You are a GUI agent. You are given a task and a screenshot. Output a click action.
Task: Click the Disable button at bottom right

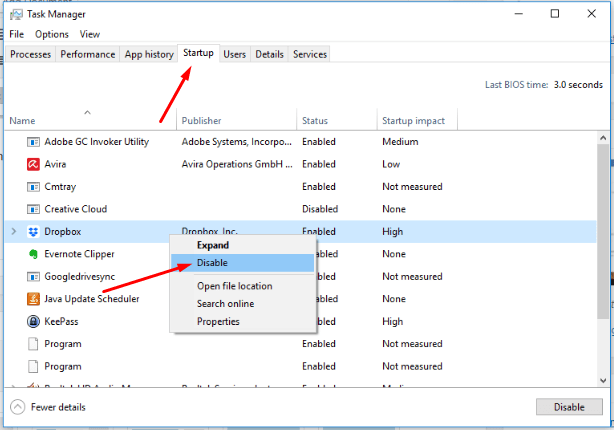coord(569,407)
